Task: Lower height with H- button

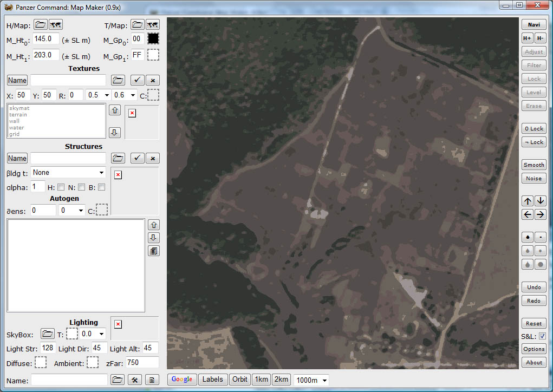Action: 541,38
